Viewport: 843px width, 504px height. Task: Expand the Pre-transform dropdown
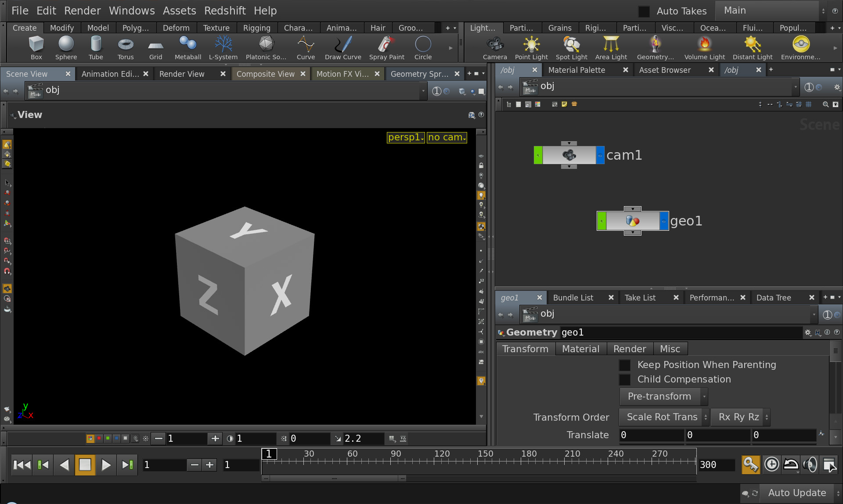click(663, 397)
